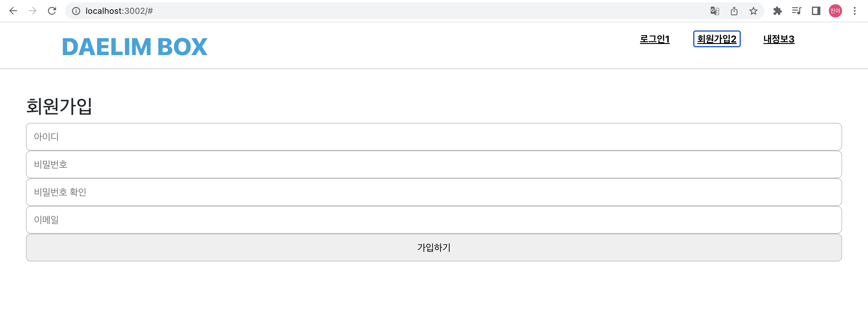Open Chrome three-dot menu

(854, 11)
